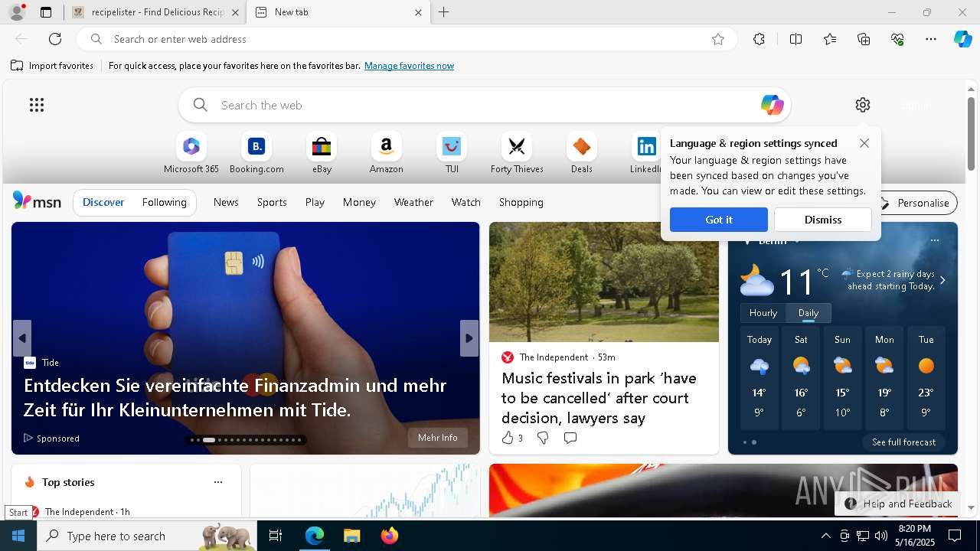The image size is (980, 551).
Task: Open the Collections icon
Action: [x=864, y=39]
